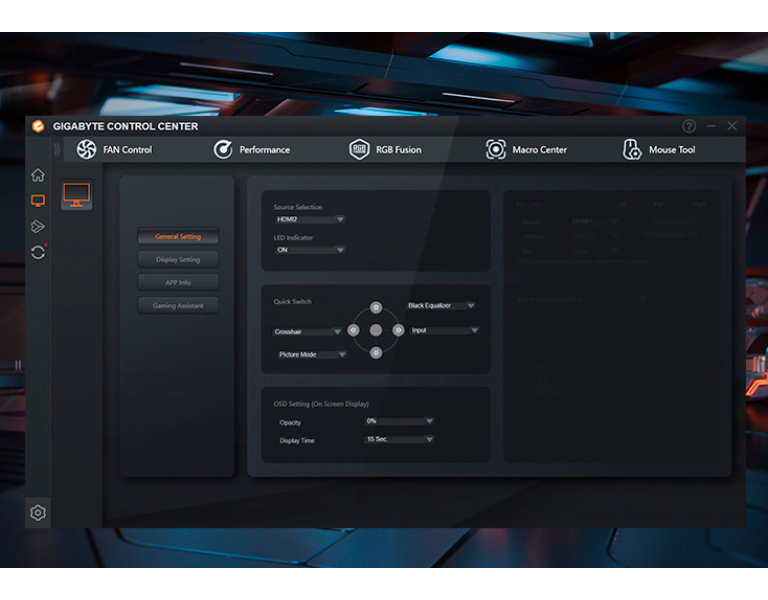768x600 pixels.
Task: Select the orange monitor sidebar icon
Action: click(x=38, y=200)
